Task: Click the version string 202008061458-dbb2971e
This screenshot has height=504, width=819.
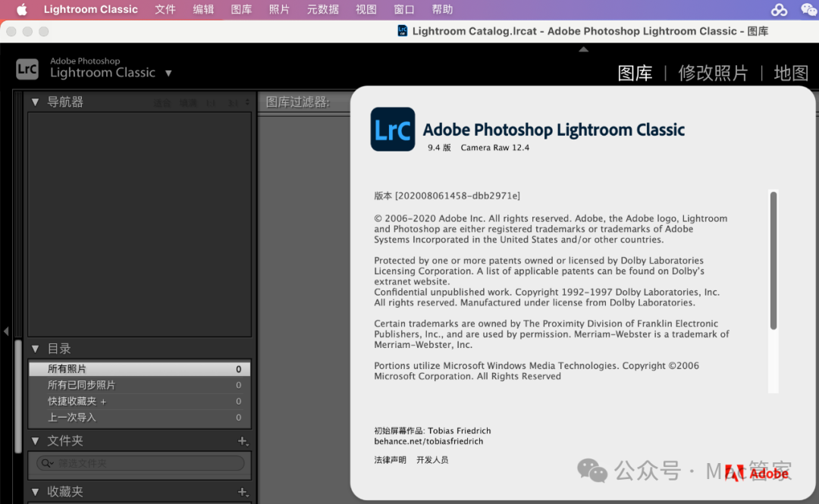Action: 457,196
